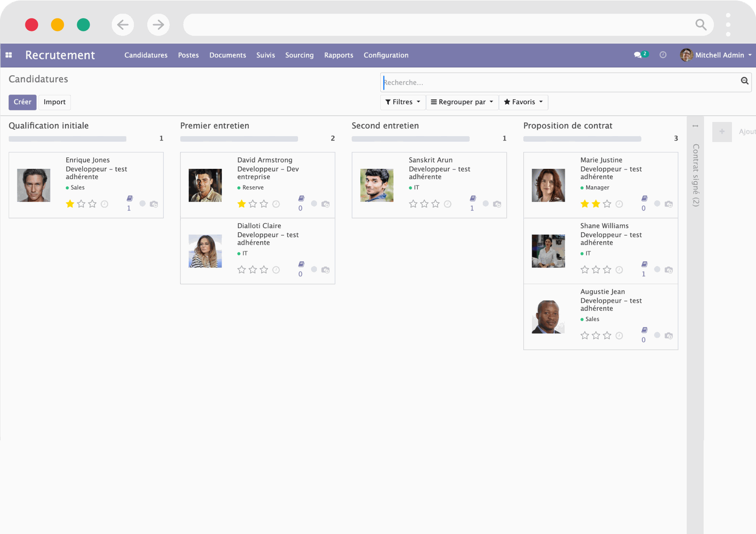Open the conversations icon with badge

coord(638,55)
